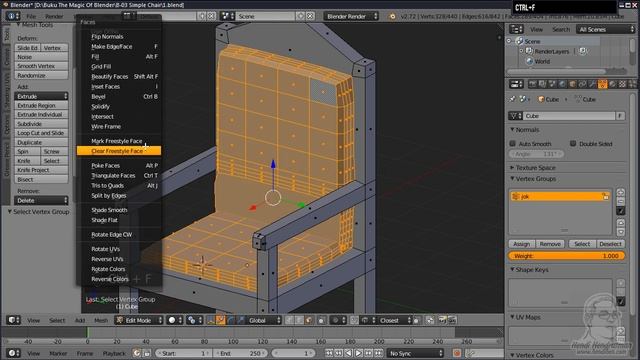Click the RenderLayers icon in the outliner

click(529, 51)
